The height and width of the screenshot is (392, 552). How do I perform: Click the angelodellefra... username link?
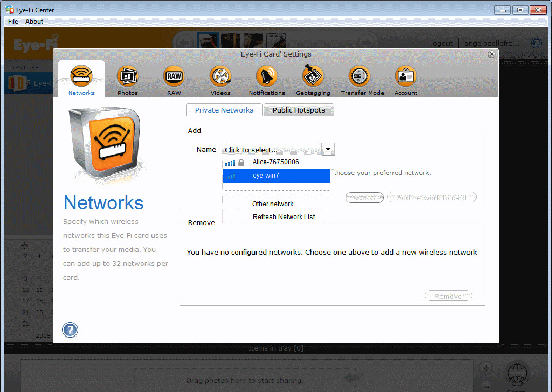[x=492, y=43]
